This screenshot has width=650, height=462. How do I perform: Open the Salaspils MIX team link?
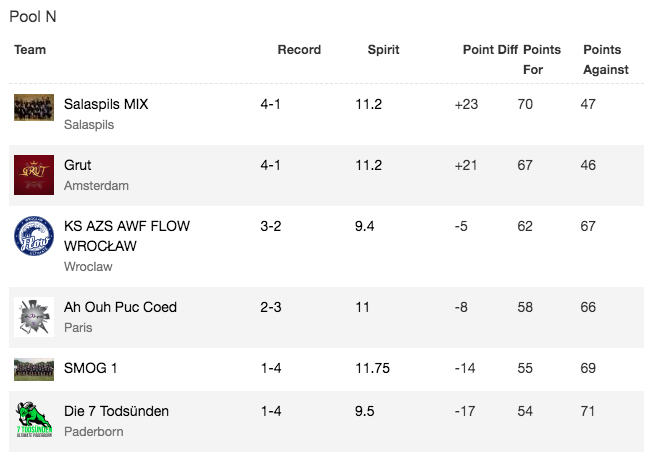coord(106,104)
